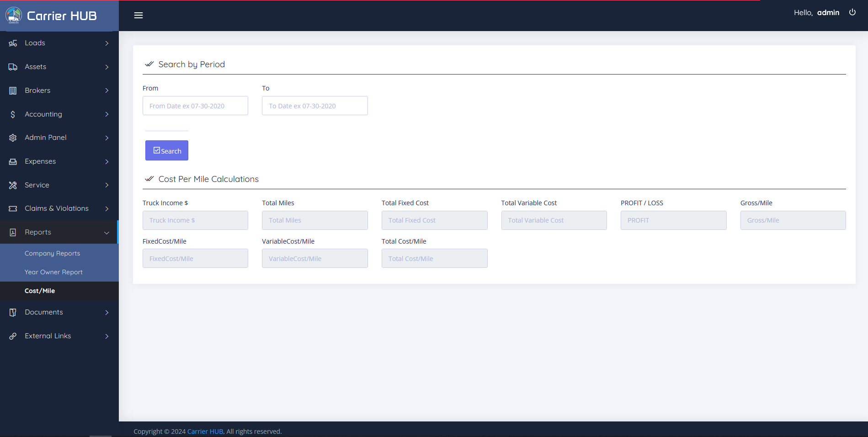
Task: Focus the From Date input field
Action: click(195, 106)
